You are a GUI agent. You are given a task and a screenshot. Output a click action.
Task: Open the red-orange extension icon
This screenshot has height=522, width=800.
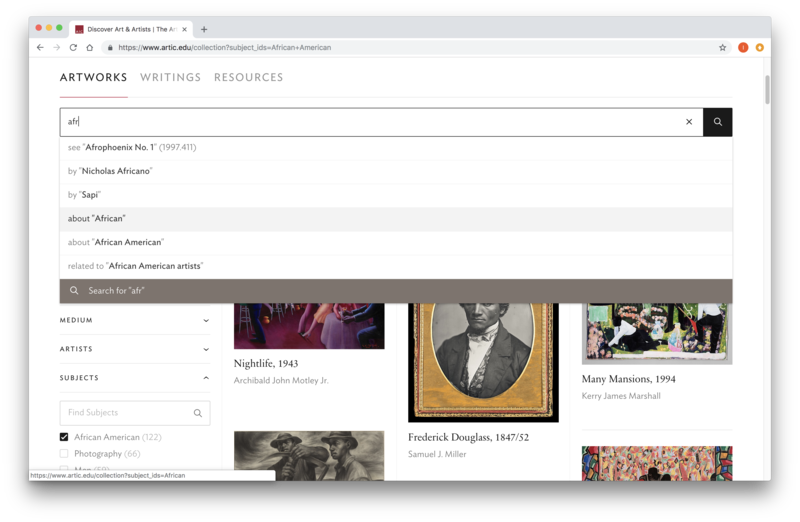point(743,47)
